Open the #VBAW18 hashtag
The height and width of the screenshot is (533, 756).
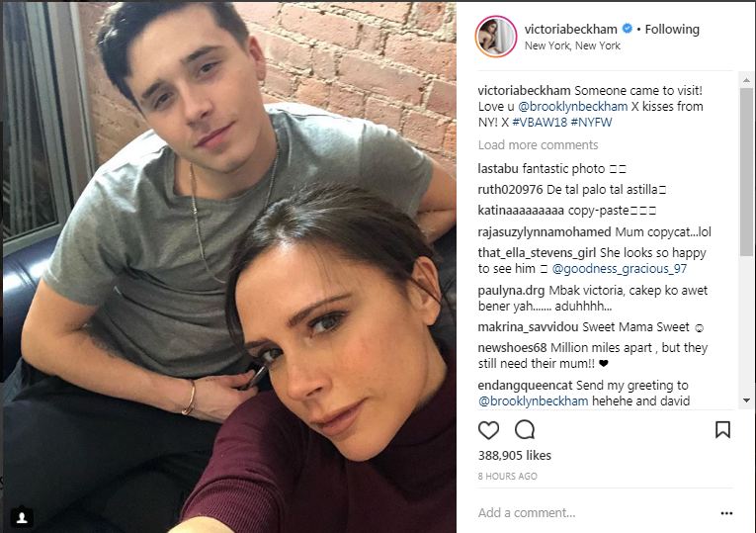click(x=540, y=122)
